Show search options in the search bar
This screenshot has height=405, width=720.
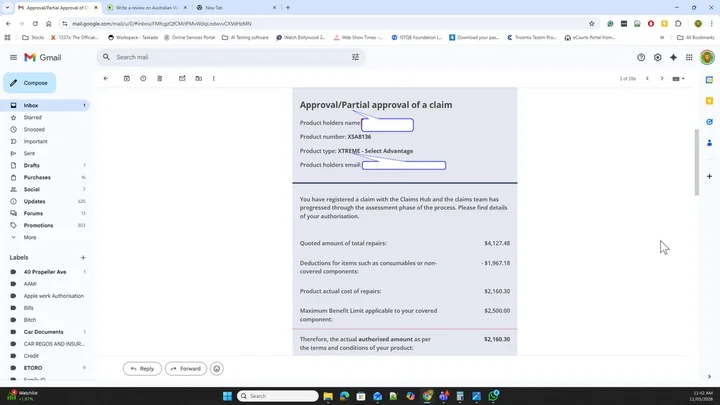point(355,58)
